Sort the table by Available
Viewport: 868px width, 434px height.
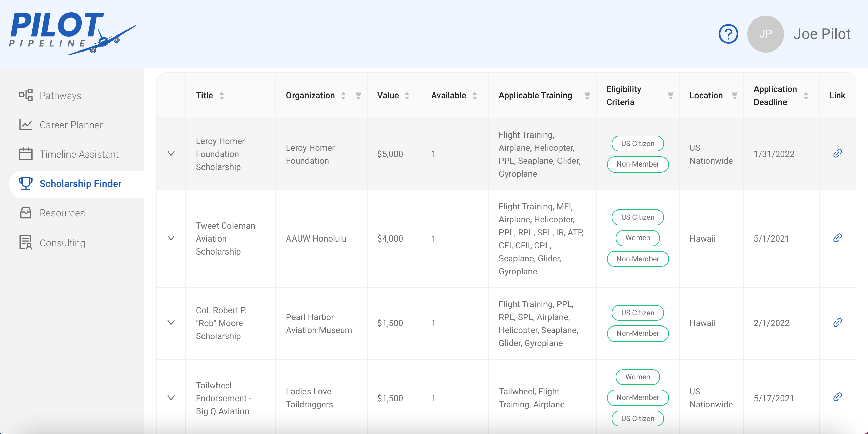475,96
